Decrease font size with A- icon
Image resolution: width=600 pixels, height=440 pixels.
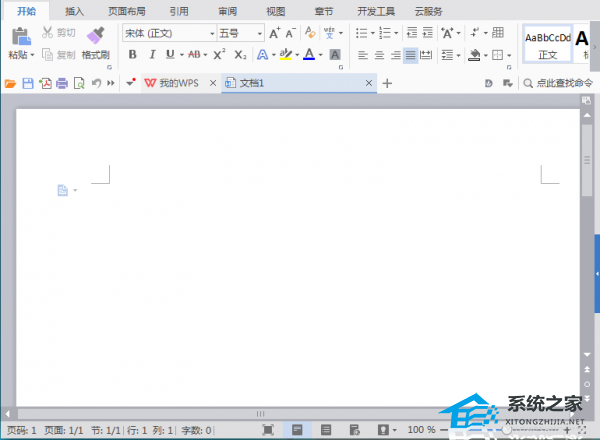click(x=290, y=33)
